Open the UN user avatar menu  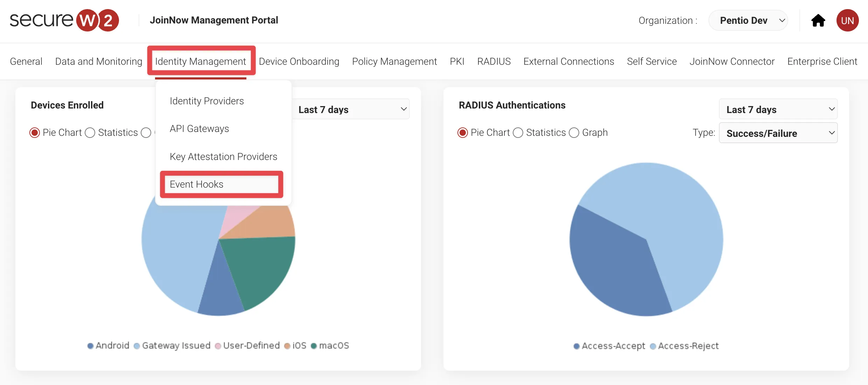click(847, 21)
